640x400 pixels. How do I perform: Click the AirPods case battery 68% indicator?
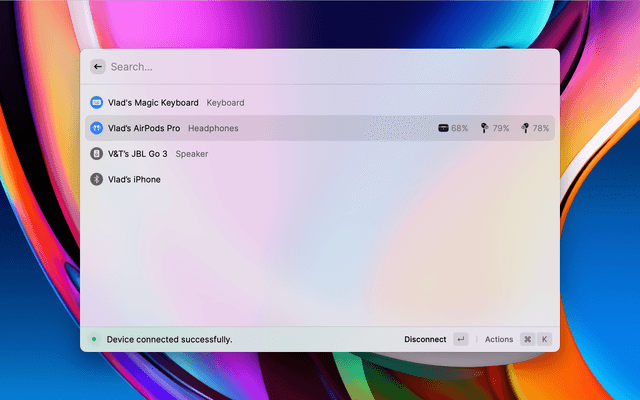pos(453,128)
